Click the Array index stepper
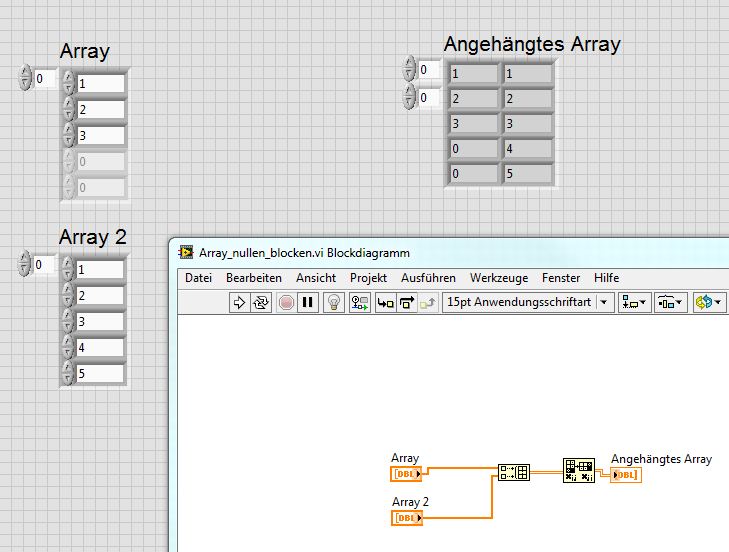The height and width of the screenshot is (552, 729). click(x=25, y=77)
